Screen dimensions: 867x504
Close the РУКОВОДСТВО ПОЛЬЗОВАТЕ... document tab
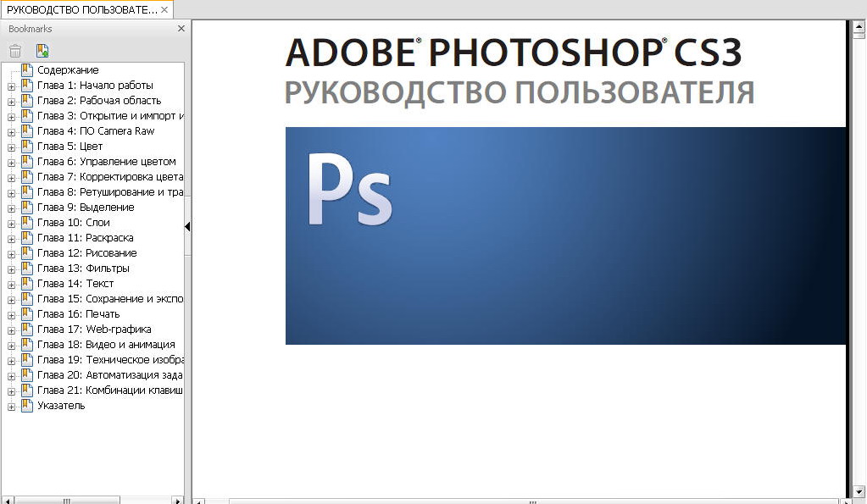click(x=164, y=9)
